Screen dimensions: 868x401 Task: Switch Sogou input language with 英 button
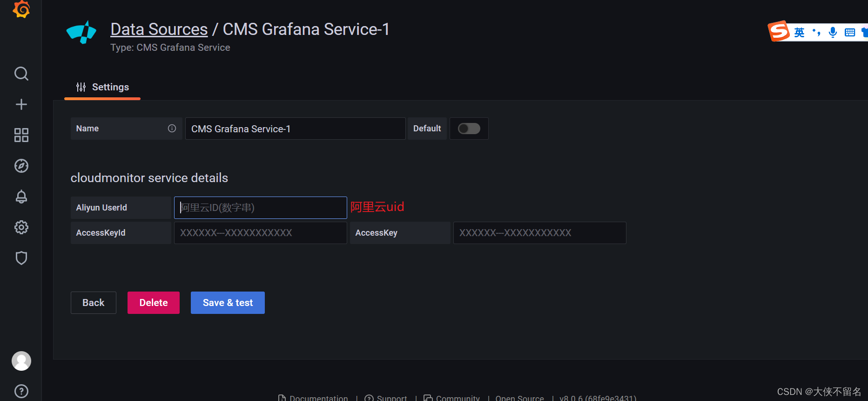800,32
